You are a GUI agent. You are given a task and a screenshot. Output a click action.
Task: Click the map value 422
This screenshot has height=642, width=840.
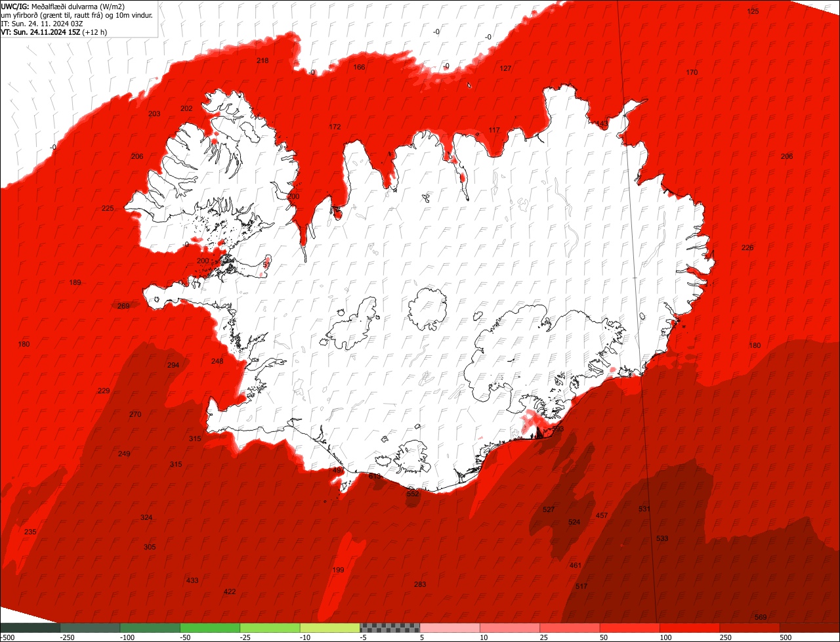coord(230,591)
